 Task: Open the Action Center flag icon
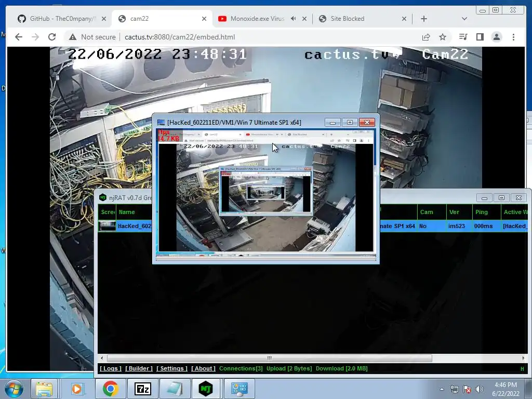[x=467, y=389]
